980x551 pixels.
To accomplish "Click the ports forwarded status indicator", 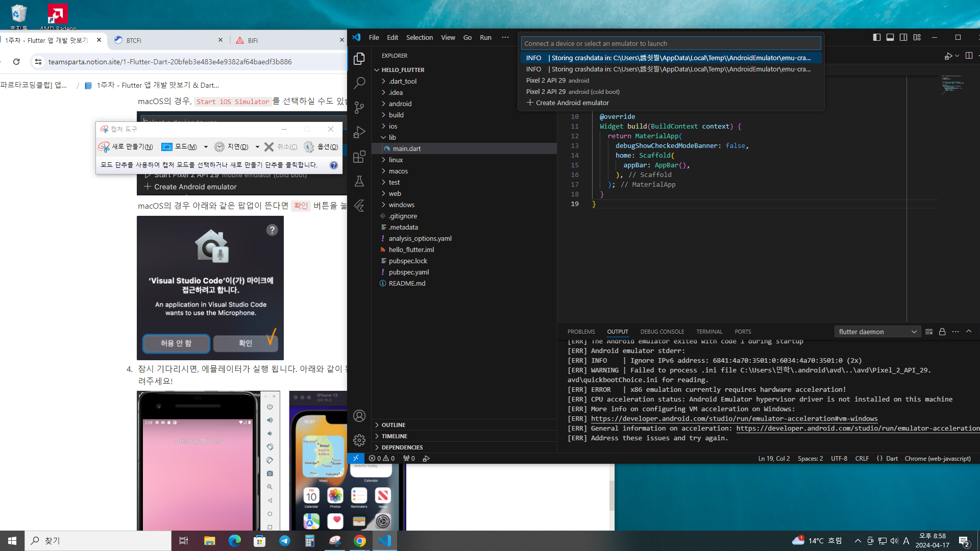I will click(409, 458).
